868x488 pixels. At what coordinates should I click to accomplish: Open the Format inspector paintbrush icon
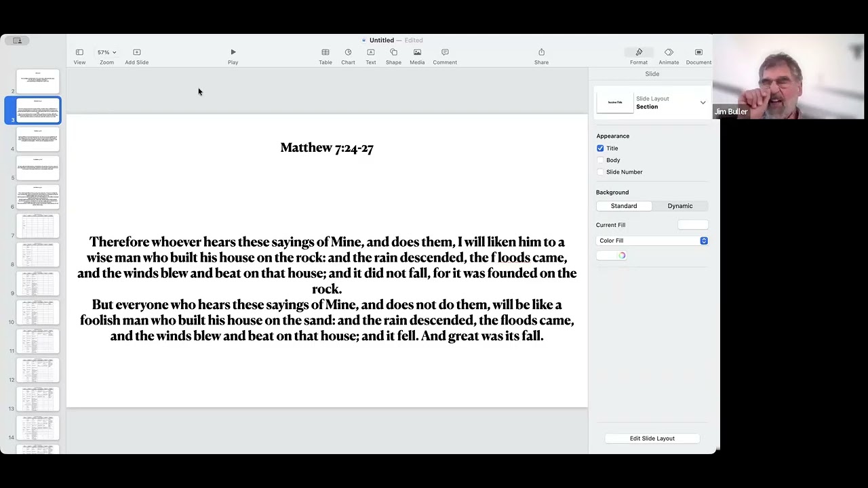click(x=639, y=52)
